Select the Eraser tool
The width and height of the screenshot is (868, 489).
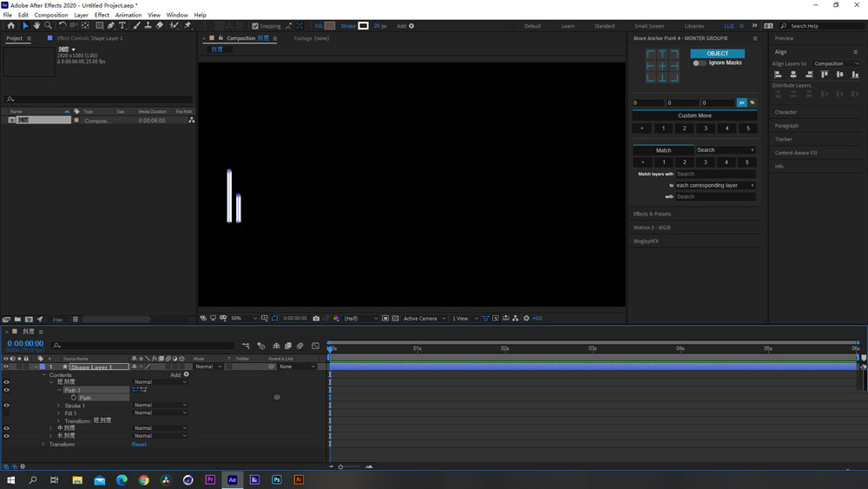coord(160,26)
